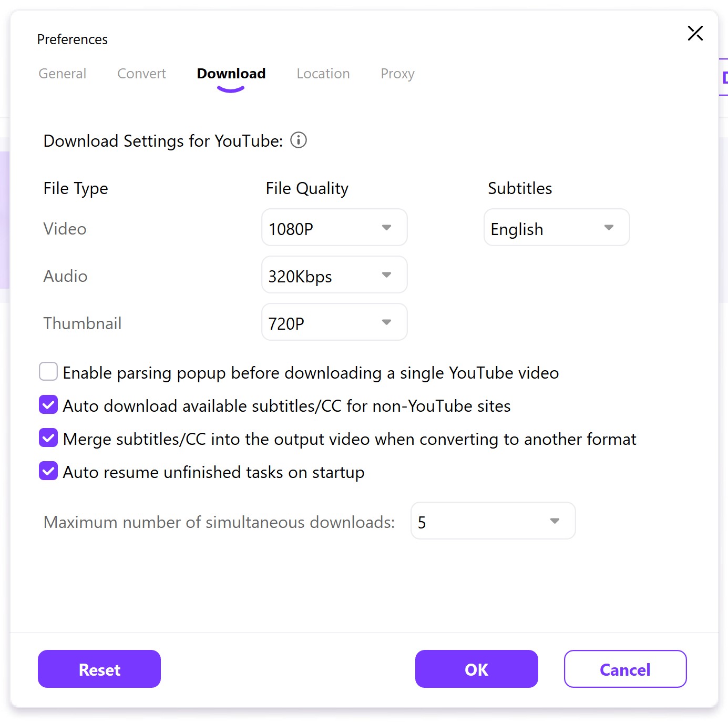The image size is (728, 722).
Task: Click the Maximum number of simultaneous downloads label
Action: tap(219, 522)
